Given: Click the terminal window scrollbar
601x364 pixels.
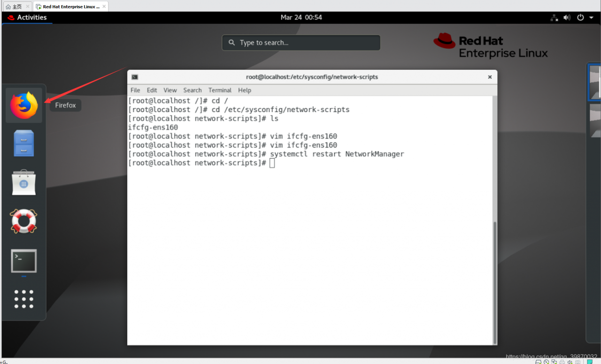Looking at the screenshot, I should (494, 282).
